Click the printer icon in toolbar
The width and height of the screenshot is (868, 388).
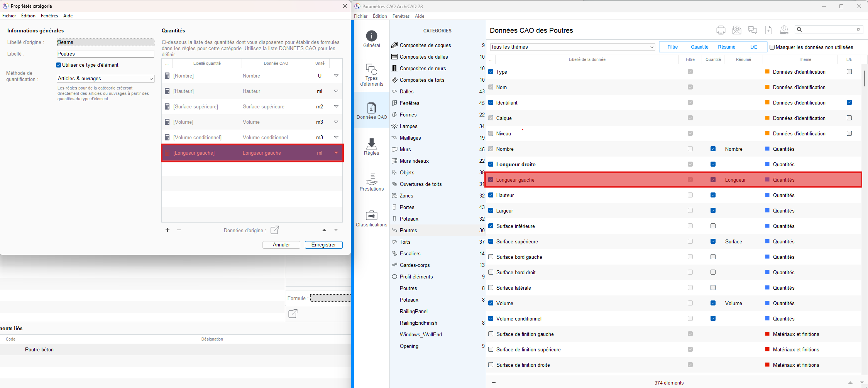[721, 30]
